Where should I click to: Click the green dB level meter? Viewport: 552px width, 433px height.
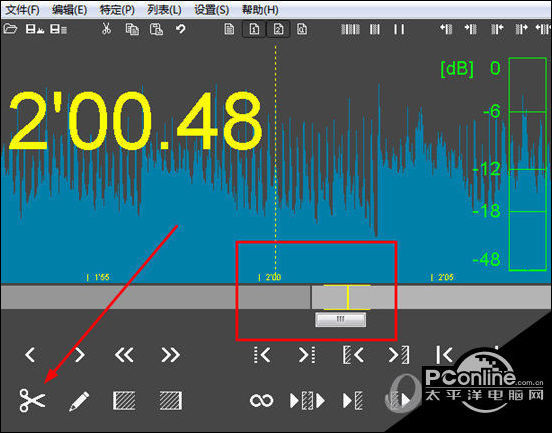click(527, 164)
